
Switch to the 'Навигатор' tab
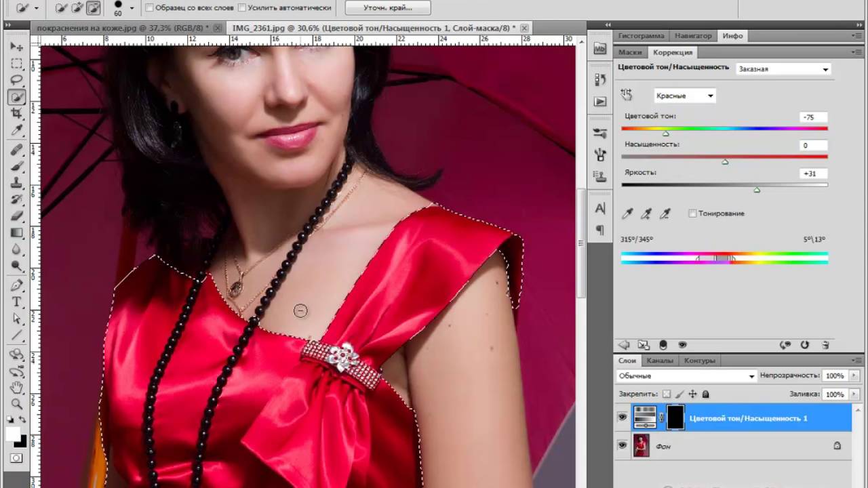[x=693, y=36]
